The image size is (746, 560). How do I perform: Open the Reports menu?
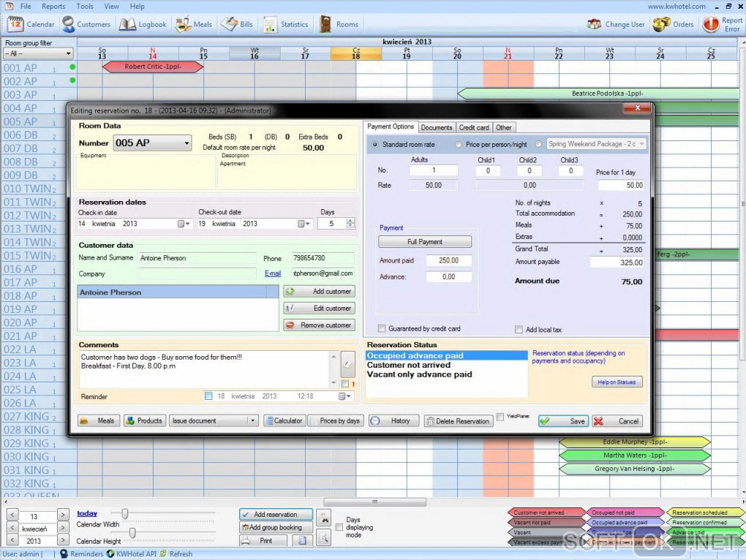click(x=53, y=7)
